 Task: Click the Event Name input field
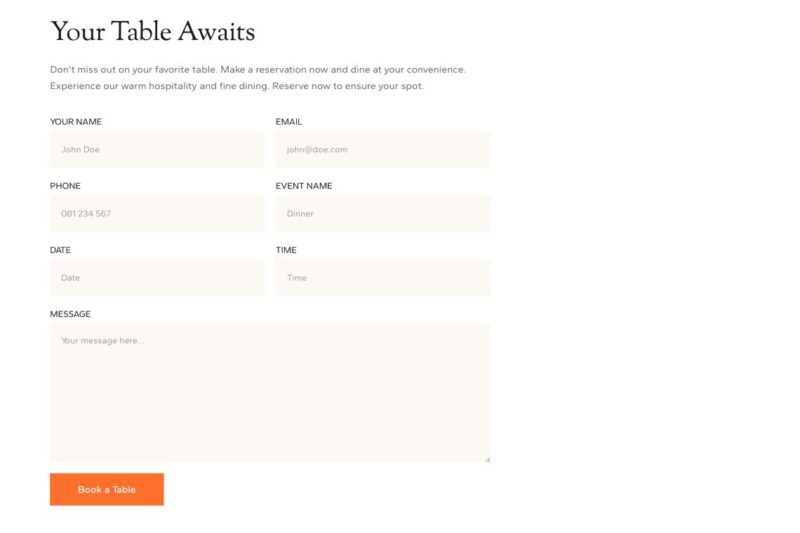[x=383, y=213]
